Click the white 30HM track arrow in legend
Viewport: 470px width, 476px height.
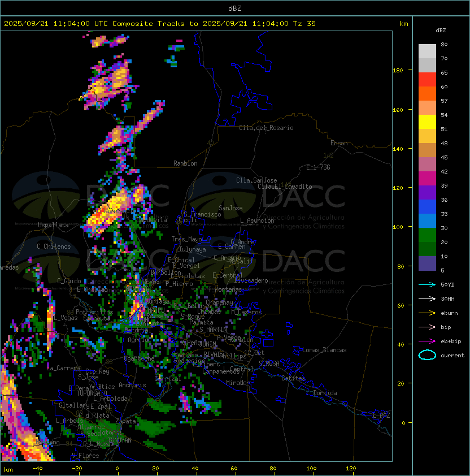pos(427,298)
